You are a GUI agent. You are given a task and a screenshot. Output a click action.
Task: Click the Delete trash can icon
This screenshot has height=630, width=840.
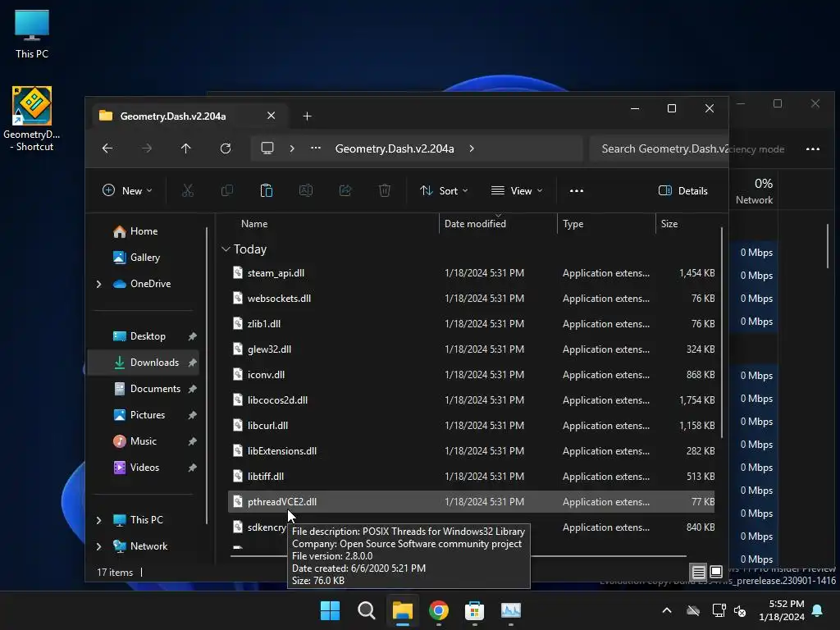click(x=385, y=190)
